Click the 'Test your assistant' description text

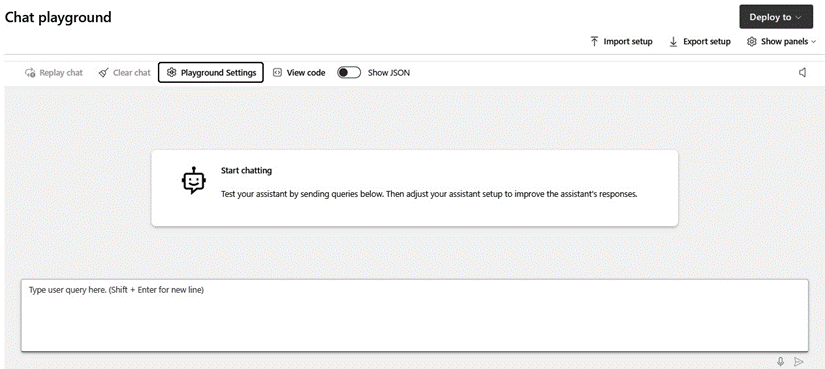pyautogui.click(x=429, y=194)
